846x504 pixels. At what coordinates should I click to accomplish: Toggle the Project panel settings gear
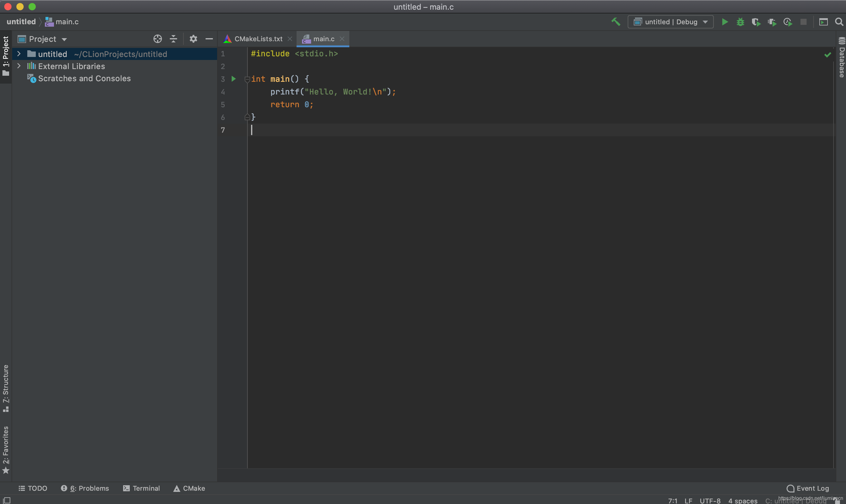point(192,38)
